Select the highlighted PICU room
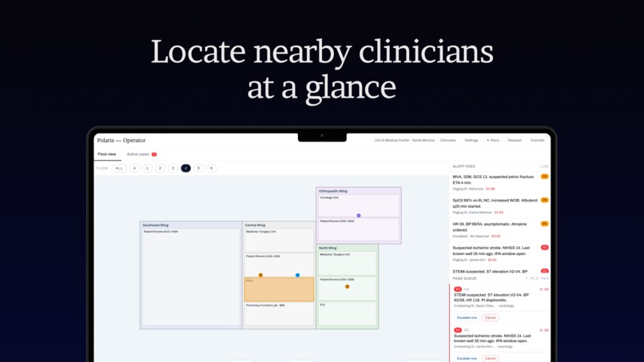The width and height of the screenshot is (644, 362). (x=280, y=290)
